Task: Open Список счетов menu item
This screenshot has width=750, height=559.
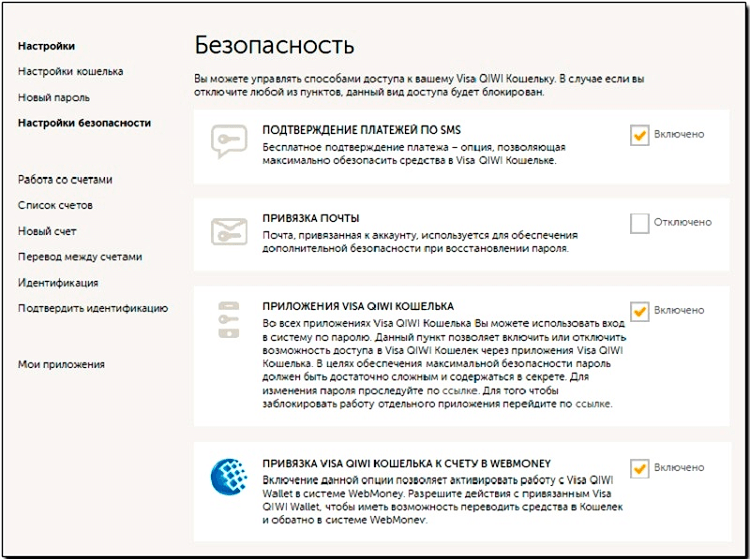Action: pyautogui.click(x=55, y=206)
